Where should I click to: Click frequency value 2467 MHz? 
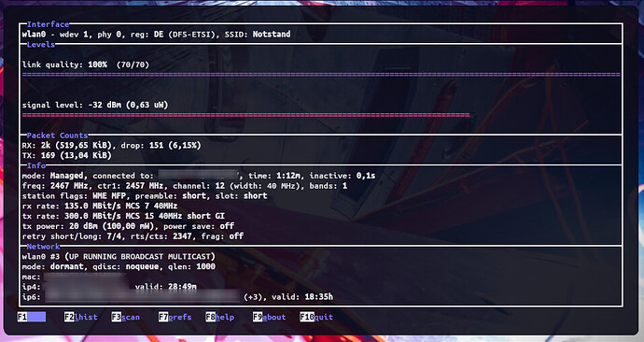pyautogui.click(x=69, y=186)
